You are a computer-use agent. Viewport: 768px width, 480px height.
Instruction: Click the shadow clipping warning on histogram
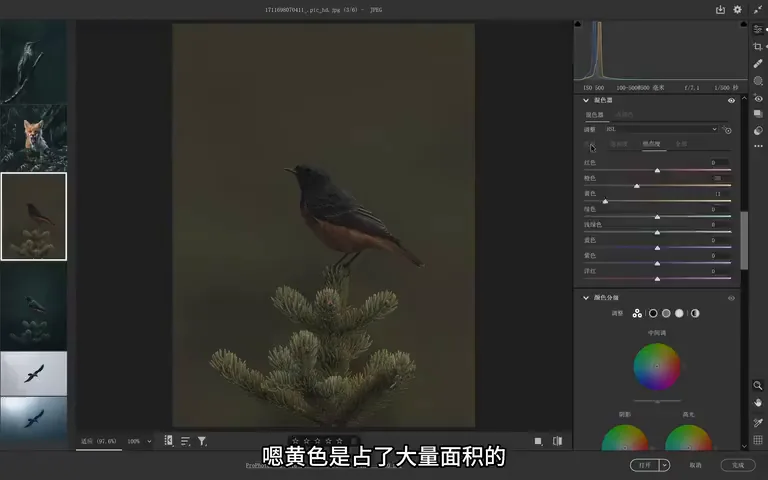tap(577, 24)
